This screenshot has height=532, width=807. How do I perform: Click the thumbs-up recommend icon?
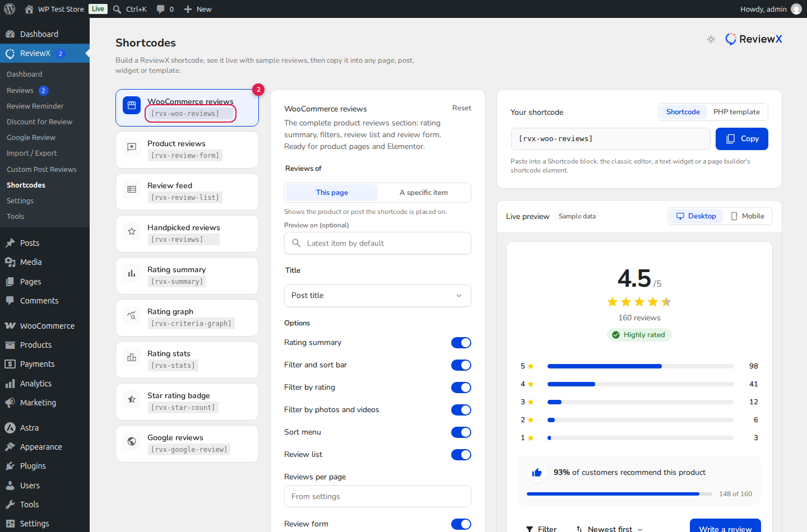coord(537,473)
